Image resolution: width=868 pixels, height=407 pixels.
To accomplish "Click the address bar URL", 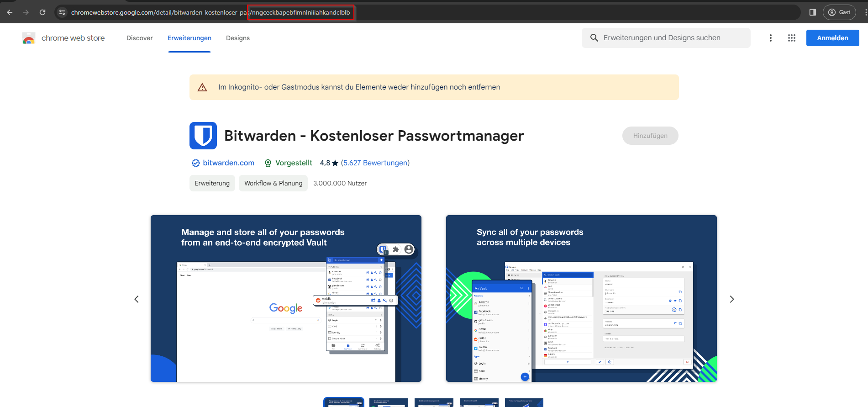I will click(x=210, y=12).
